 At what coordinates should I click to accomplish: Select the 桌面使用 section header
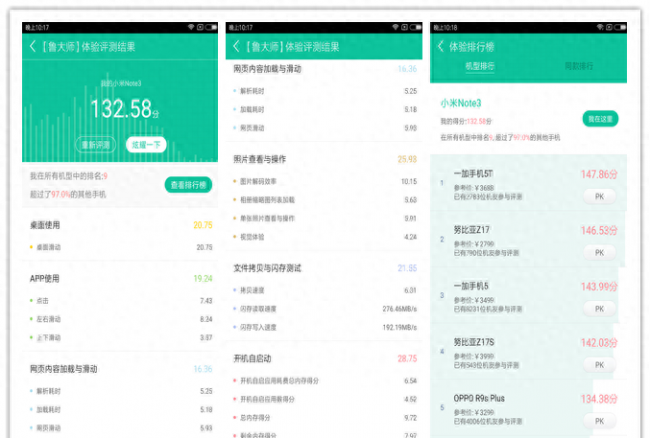45,225
